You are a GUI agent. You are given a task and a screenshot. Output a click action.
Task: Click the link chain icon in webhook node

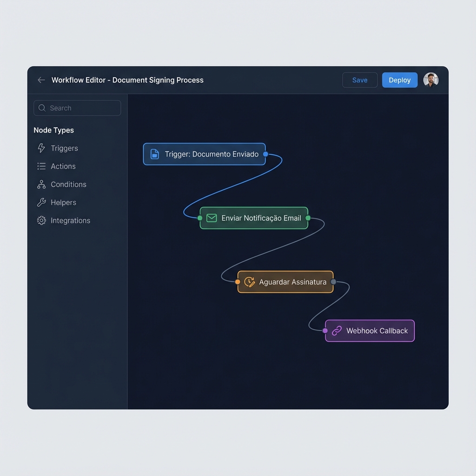(337, 331)
